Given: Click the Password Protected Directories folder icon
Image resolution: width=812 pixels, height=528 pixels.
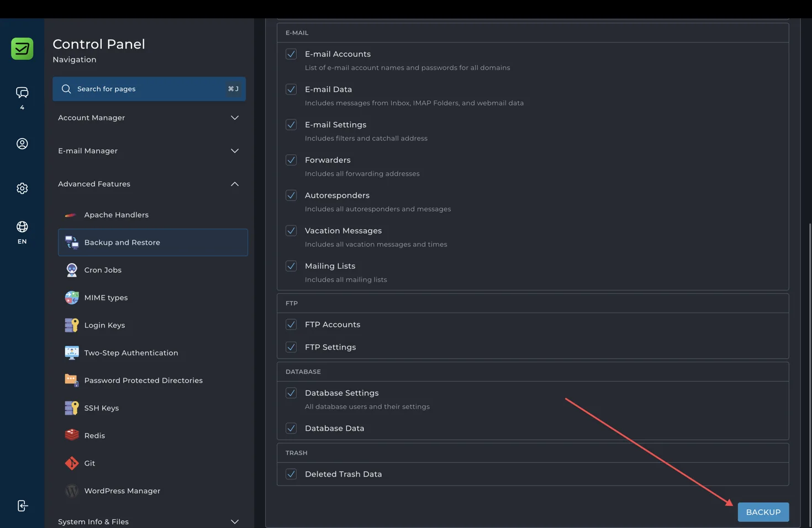Looking at the screenshot, I should pyautogui.click(x=72, y=381).
